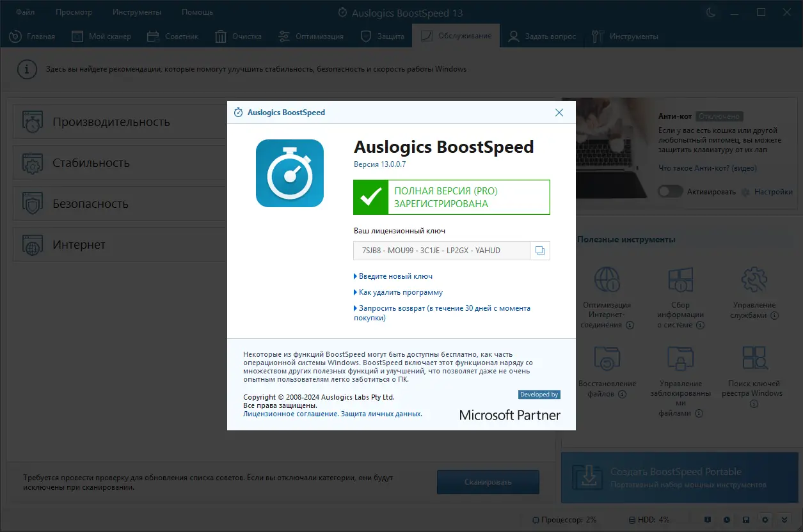This screenshot has width=803, height=532.
Task: Click the license key field 7SJB8 - MOU99
Action: coord(441,251)
